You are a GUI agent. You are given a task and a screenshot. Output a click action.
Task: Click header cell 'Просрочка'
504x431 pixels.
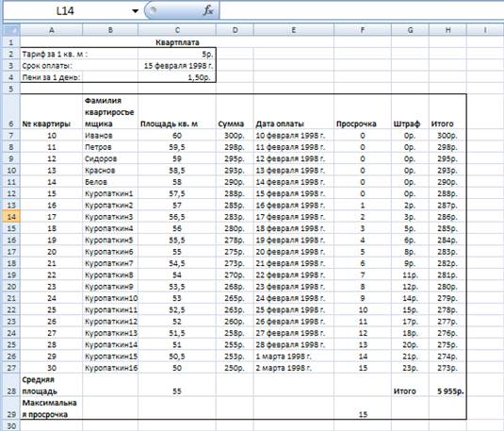tap(356, 124)
